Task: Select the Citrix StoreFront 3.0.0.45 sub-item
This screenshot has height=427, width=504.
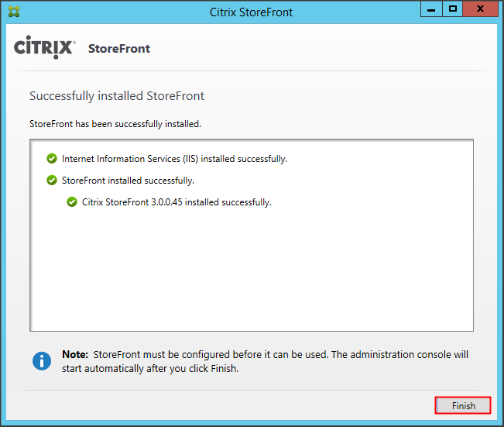Action: [177, 202]
